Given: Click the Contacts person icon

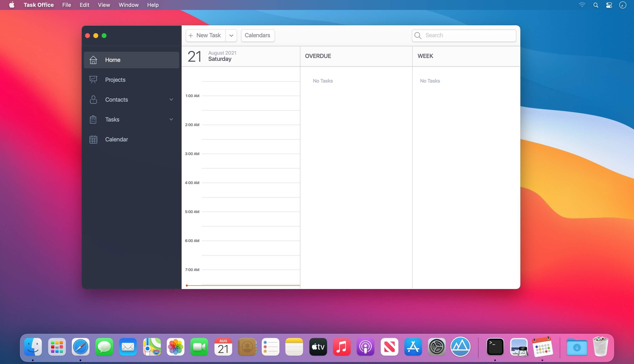Looking at the screenshot, I should tap(93, 100).
